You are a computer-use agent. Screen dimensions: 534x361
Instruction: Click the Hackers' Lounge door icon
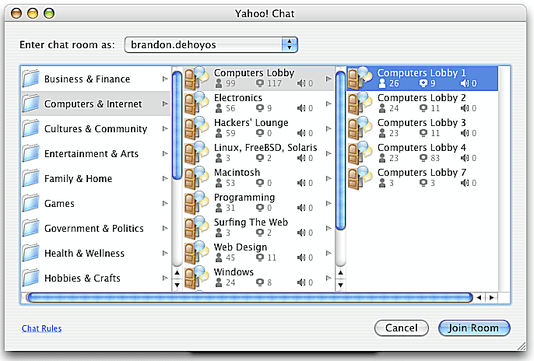coord(197,128)
